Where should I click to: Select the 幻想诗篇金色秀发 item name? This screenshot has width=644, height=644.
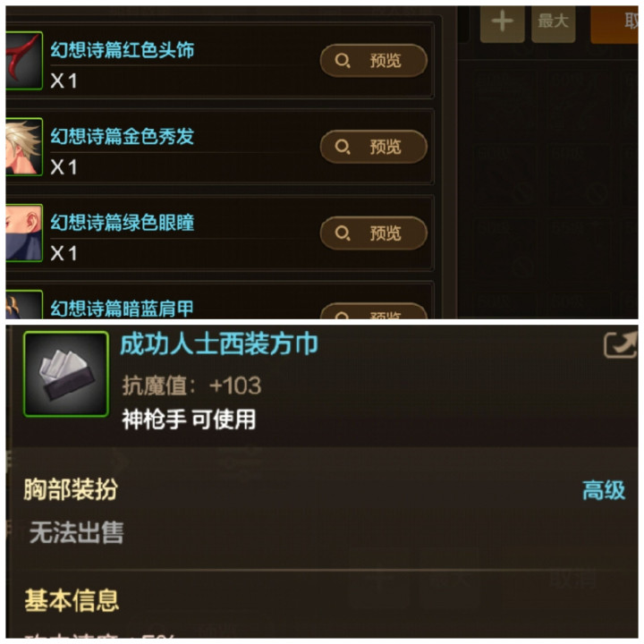tap(123, 136)
